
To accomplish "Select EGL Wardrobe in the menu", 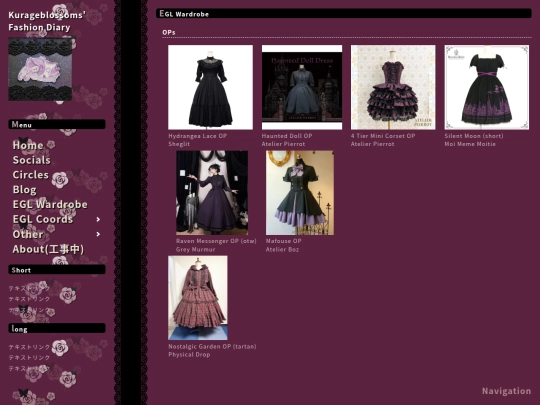I will click(x=50, y=204).
